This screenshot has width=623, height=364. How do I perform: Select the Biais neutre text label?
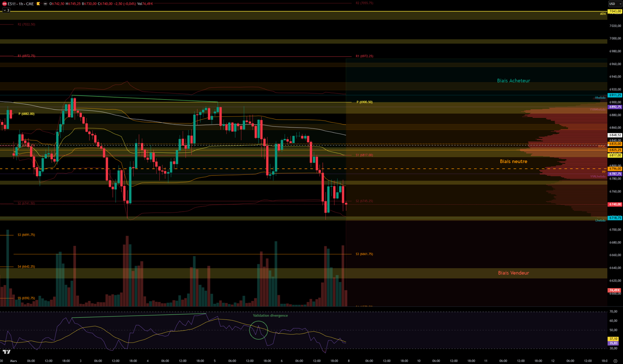pyautogui.click(x=513, y=161)
